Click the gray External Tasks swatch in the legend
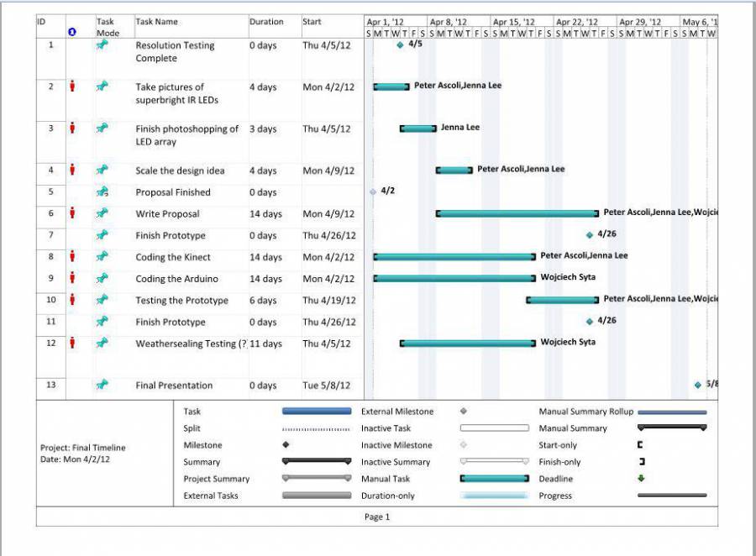The height and width of the screenshot is (556, 756). [x=317, y=496]
